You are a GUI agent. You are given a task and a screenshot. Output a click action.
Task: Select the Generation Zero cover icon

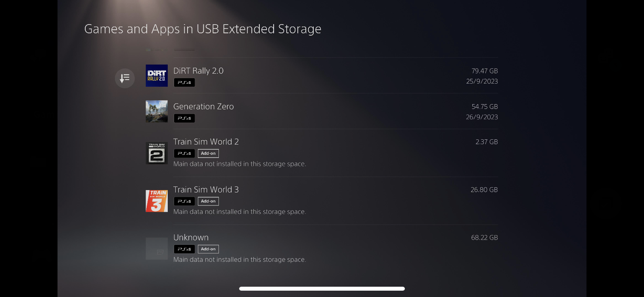point(157,111)
